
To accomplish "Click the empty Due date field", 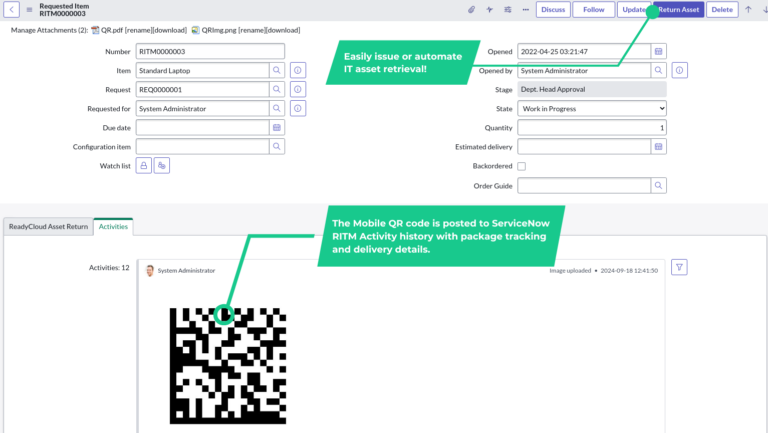I will (202, 127).
